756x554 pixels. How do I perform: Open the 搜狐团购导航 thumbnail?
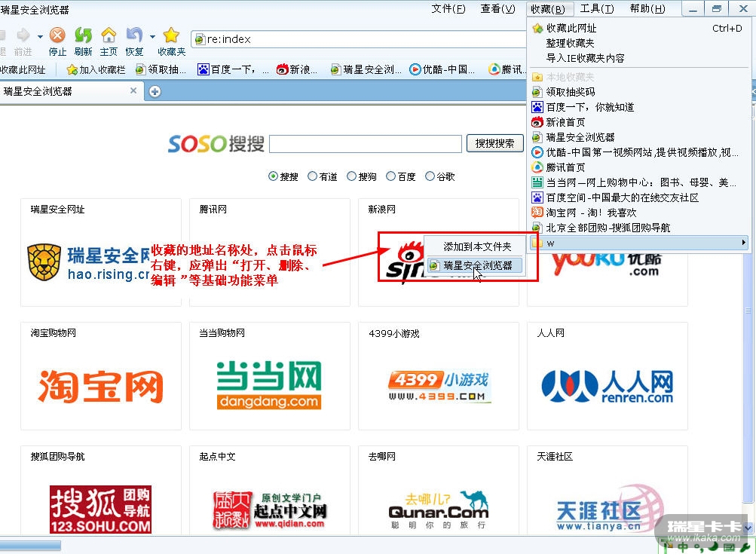click(x=101, y=491)
